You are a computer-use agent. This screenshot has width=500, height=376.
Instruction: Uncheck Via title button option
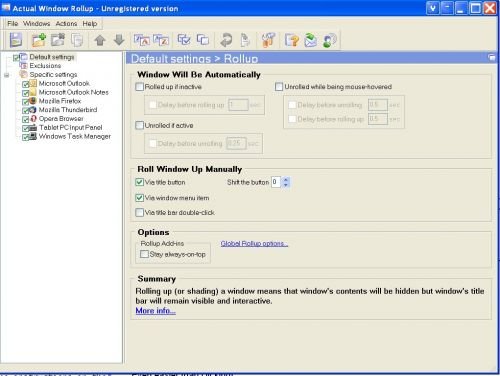[139, 182]
